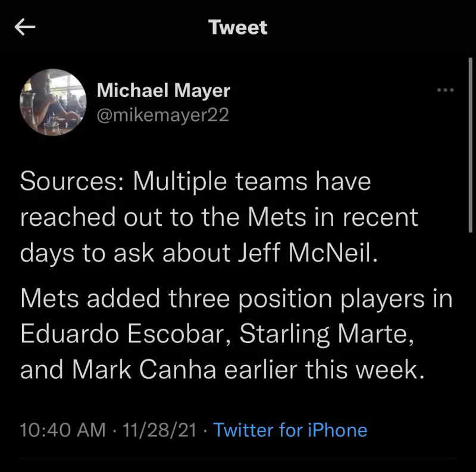The height and width of the screenshot is (472, 476).
Task: Click the Michael Mayer display name
Action: pyautogui.click(x=163, y=90)
